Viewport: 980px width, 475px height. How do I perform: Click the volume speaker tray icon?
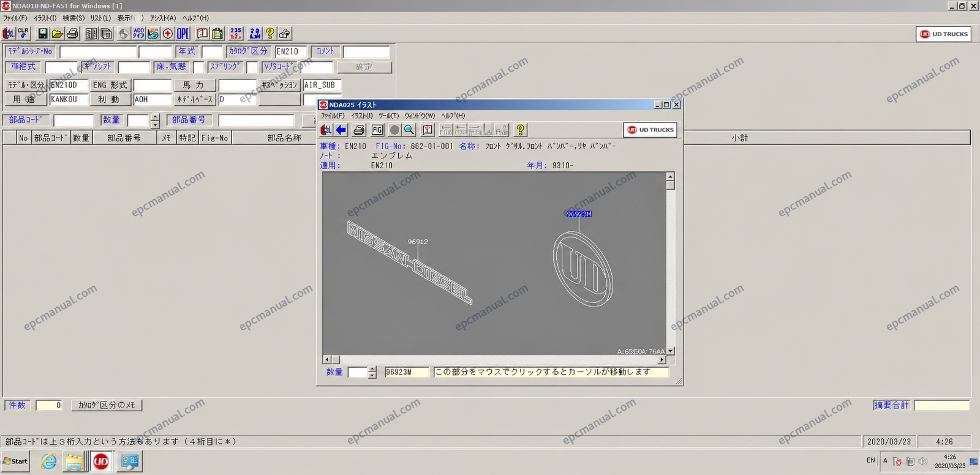(x=923, y=461)
